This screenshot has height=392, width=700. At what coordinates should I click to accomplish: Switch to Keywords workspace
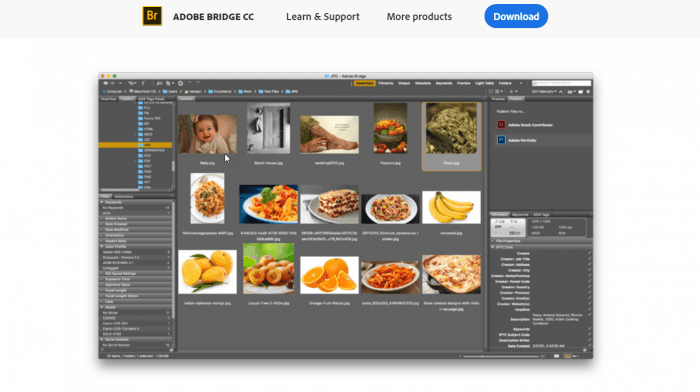[x=444, y=83]
